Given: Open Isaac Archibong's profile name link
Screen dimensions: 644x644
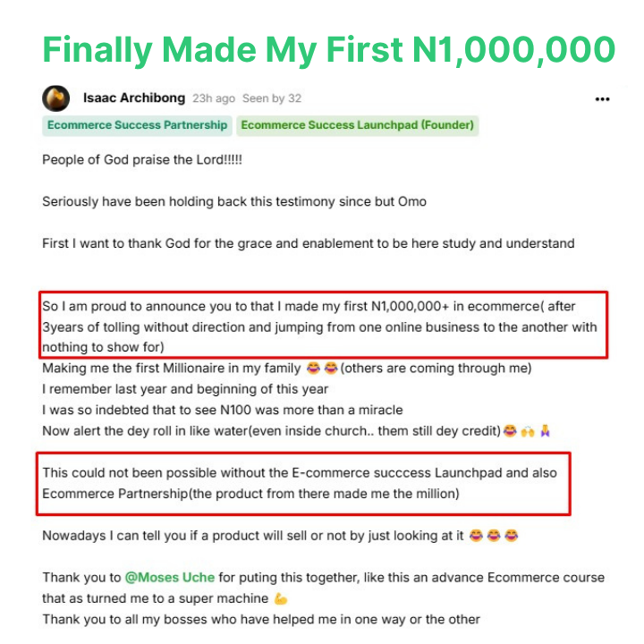Looking at the screenshot, I should [x=134, y=98].
